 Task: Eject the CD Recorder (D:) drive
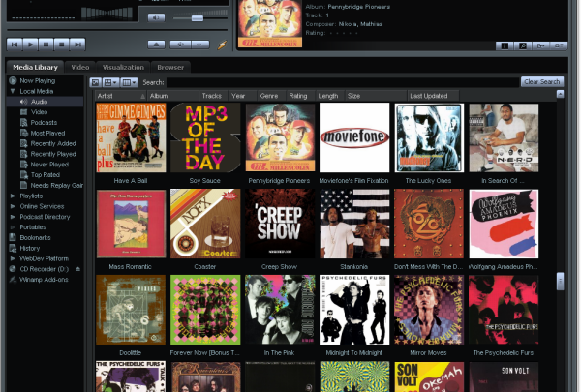pos(77,269)
